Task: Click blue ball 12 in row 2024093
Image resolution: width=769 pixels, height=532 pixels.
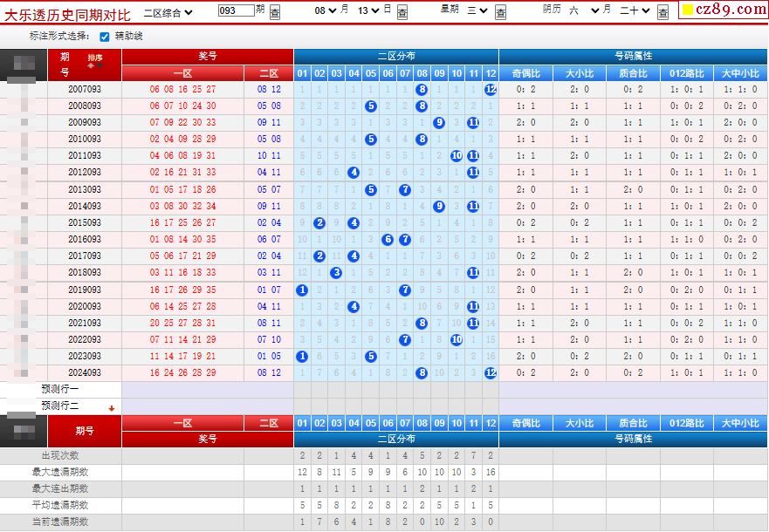Action: pos(491,373)
